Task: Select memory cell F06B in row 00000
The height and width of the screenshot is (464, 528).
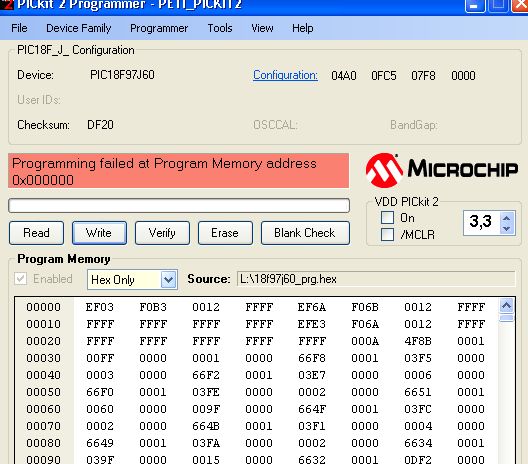Action: tap(365, 307)
